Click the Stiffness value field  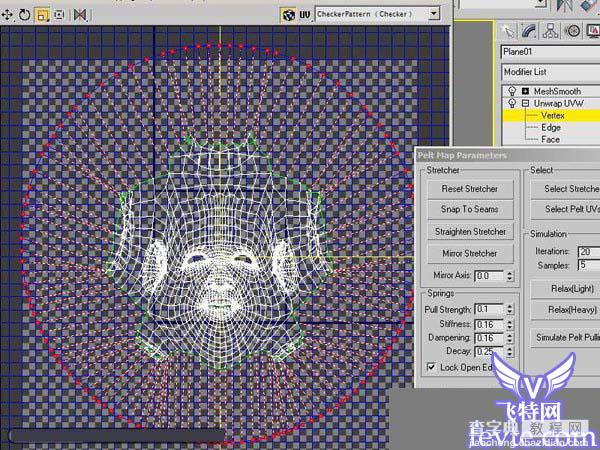489,324
